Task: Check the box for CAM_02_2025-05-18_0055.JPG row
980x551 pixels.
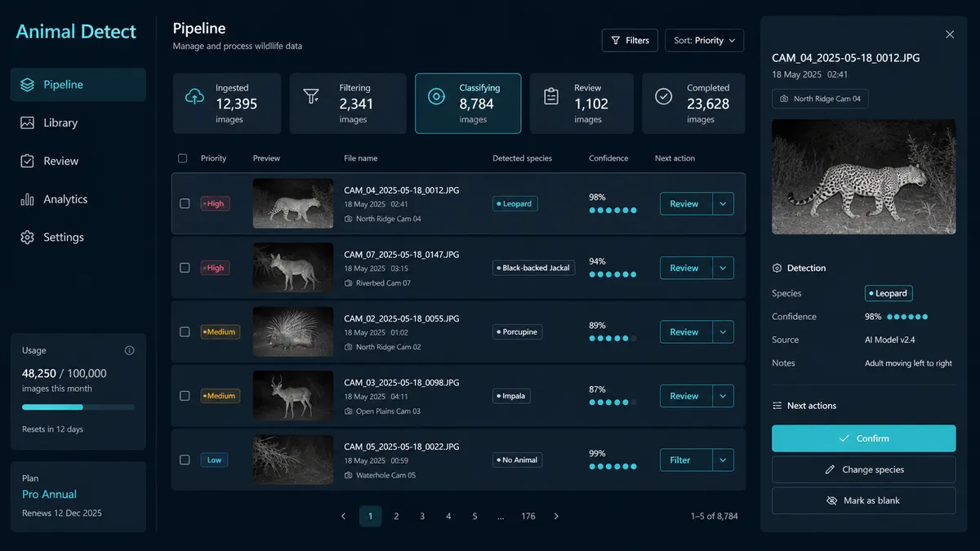Action: [x=185, y=331]
